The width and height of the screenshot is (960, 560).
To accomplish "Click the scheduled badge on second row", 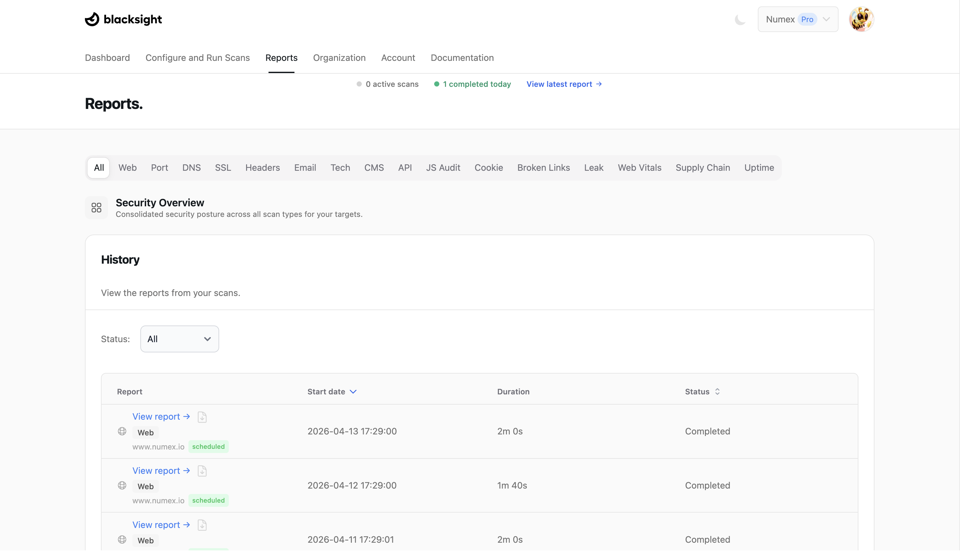I will (208, 500).
